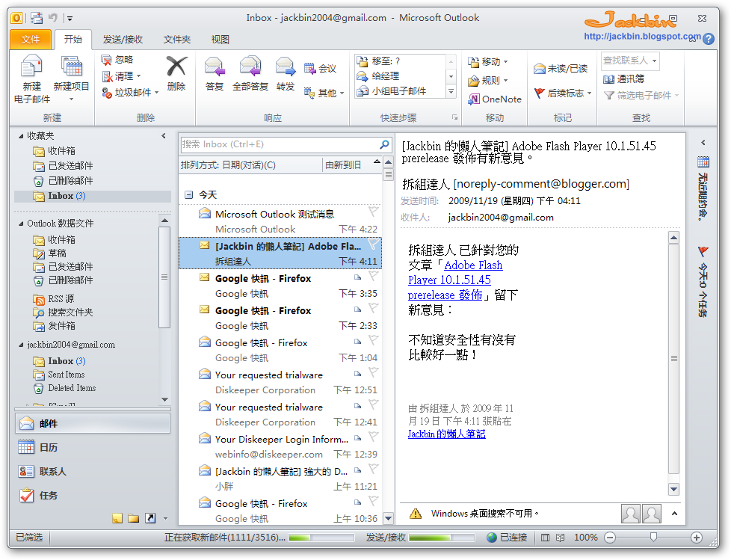The width and height of the screenshot is (731, 560).
Task: Click the Meeting (会议) reply icon
Action: (x=309, y=69)
